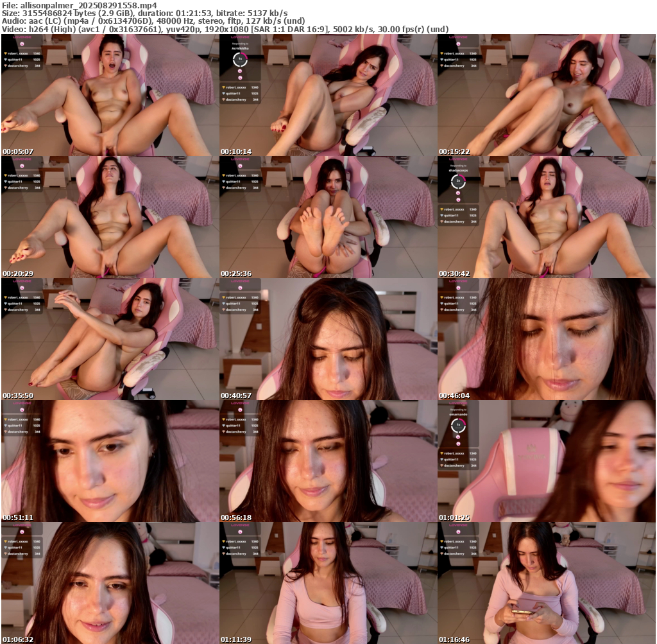The height and width of the screenshot is (644, 657).
Task: Open the thumbnail at 01:06:32
Action: click(110, 582)
